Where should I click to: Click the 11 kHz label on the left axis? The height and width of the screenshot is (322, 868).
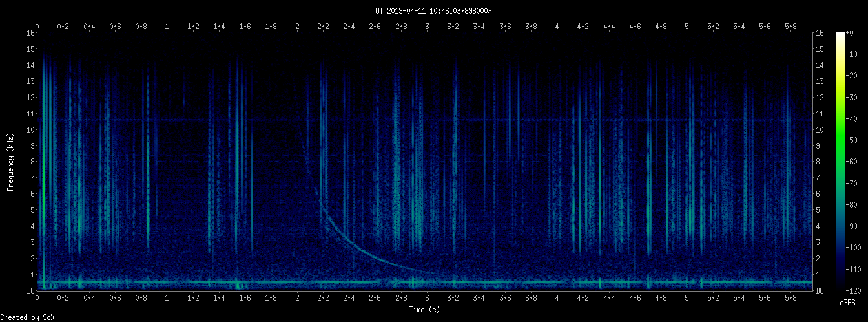[x=30, y=114]
